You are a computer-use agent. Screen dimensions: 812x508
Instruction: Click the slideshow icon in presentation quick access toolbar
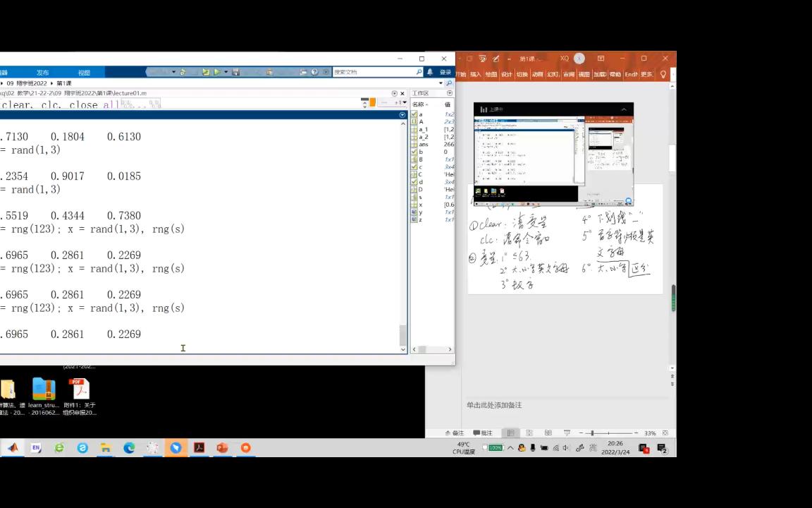482,59
